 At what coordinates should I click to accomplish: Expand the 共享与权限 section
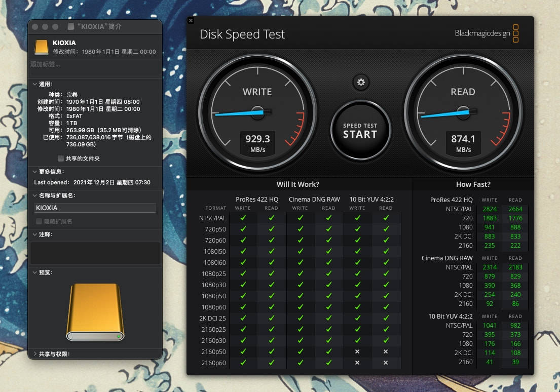coord(34,354)
